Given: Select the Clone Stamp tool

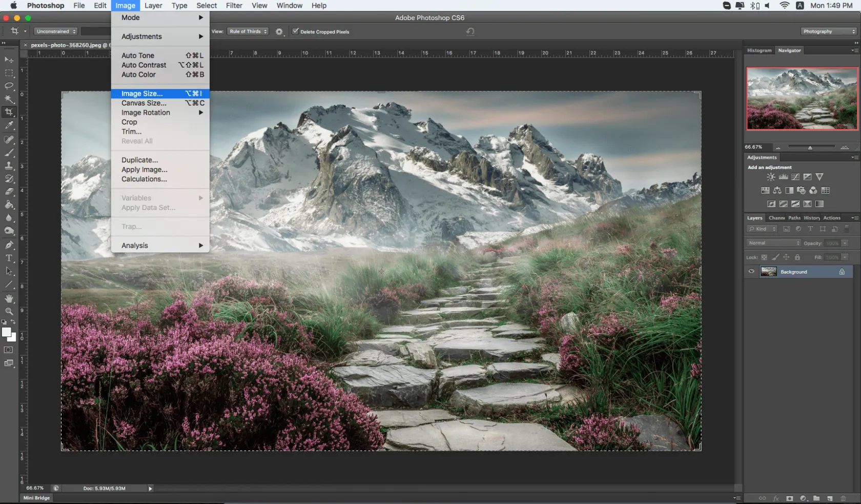Looking at the screenshot, I should pos(9,165).
